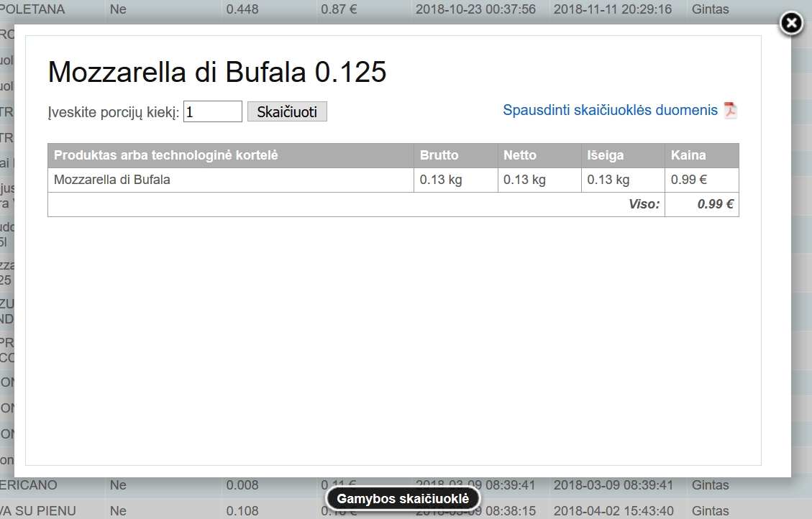Open the 'Spausdinti skaičiuoklės duomenis' link

(610, 110)
